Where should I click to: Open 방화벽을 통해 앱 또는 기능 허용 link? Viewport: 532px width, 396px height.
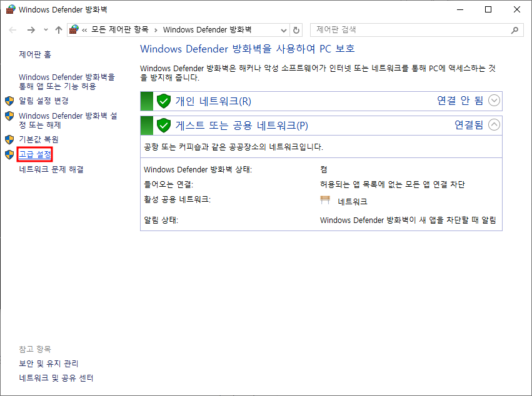point(67,82)
